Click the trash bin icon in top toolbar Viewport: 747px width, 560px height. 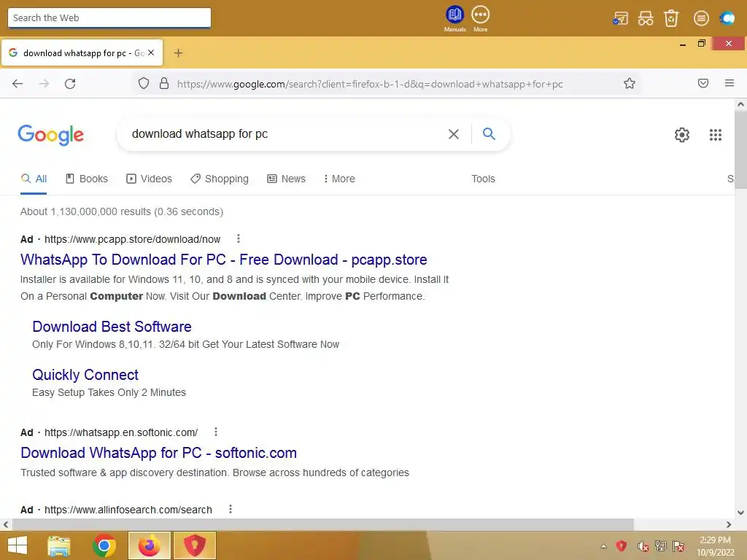pyautogui.click(x=671, y=18)
